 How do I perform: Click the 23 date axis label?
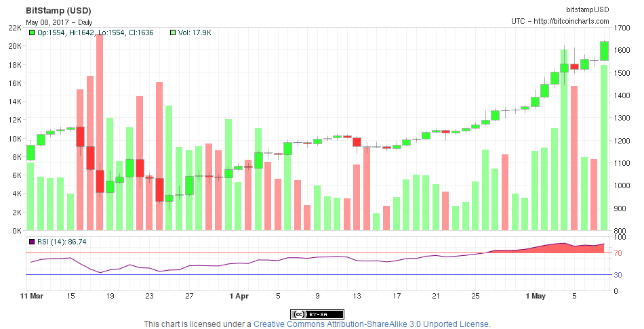150,297
